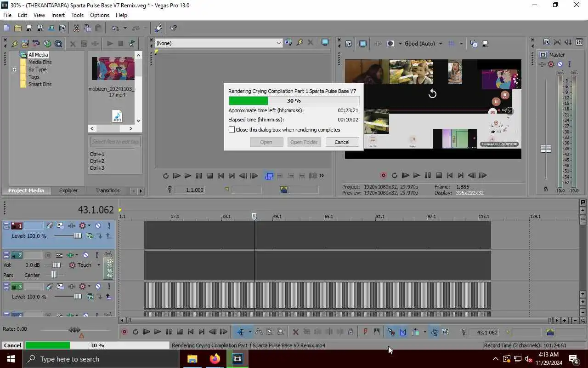The width and height of the screenshot is (588, 368).
Task: Click the Project Video Properties icon in preview
Action: coord(348,44)
